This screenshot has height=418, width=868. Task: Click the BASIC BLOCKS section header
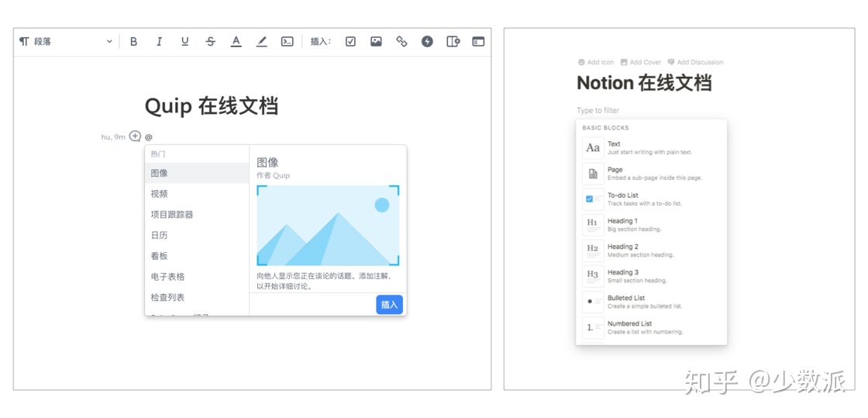pos(605,128)
